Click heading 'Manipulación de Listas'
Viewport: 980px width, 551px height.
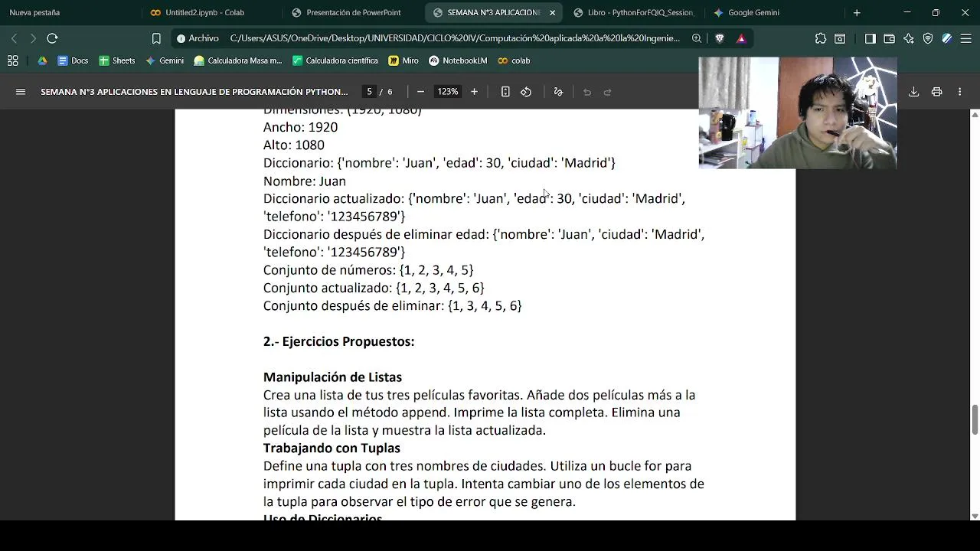click(x=332, y=377)
